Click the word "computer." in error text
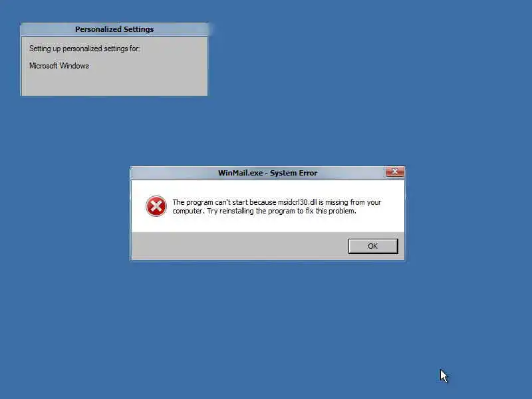This screenshot has width=532, height=399. (x=189, y=211)
